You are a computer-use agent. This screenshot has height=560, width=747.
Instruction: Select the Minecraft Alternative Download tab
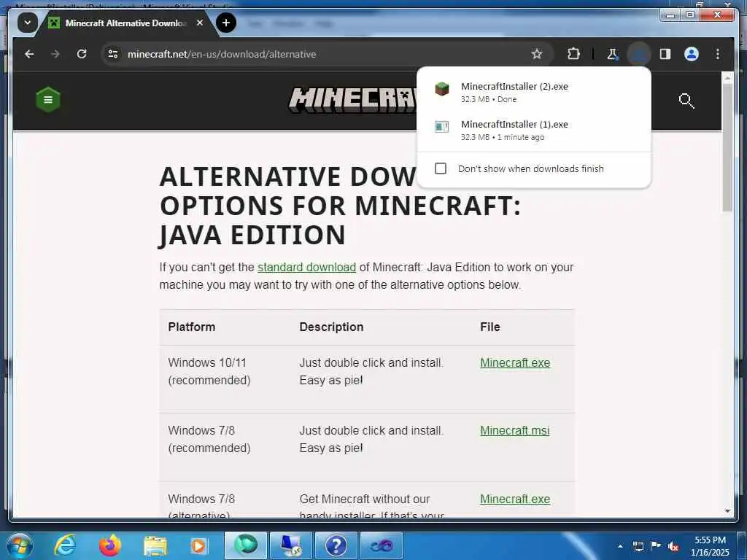(x=124, y=23)
